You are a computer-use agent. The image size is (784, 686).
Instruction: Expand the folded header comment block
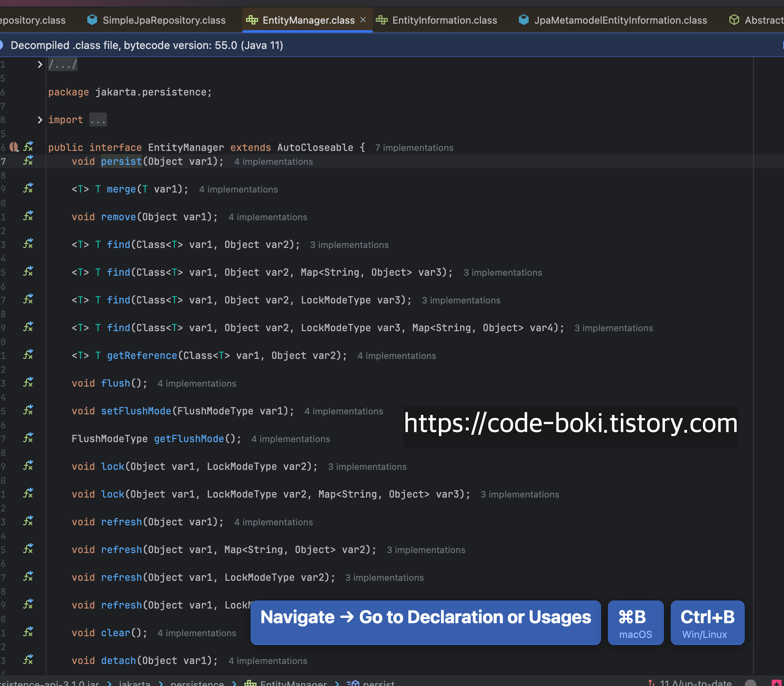tap(40, 64)
